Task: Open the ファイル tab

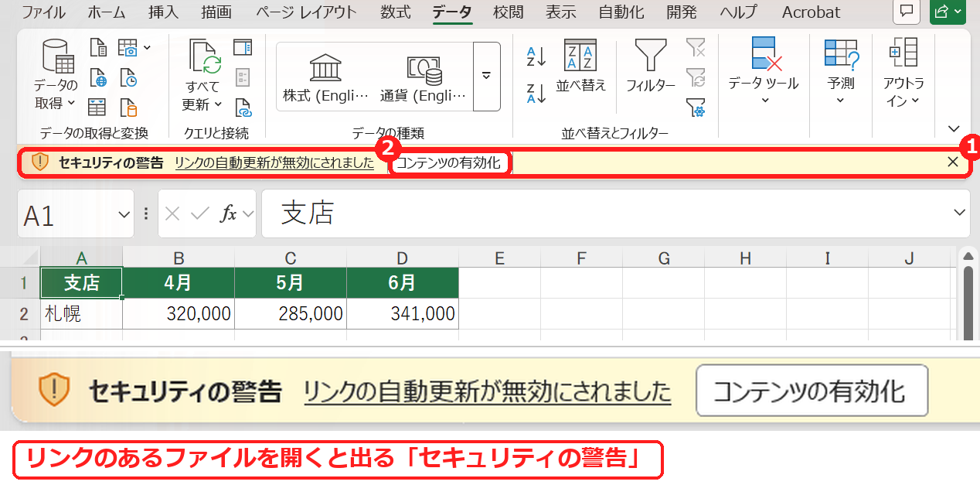Action: tap(43, 12)
